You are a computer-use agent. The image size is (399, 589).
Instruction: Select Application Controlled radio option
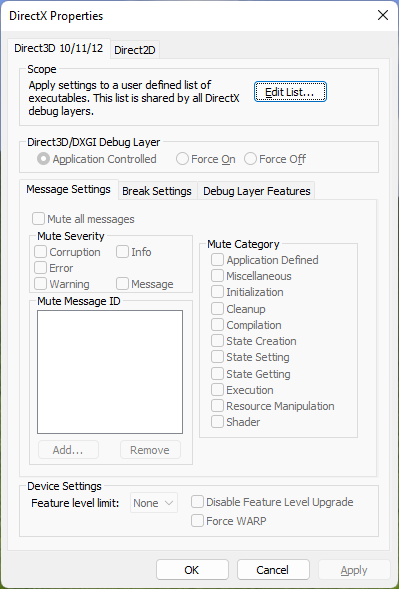97,159
